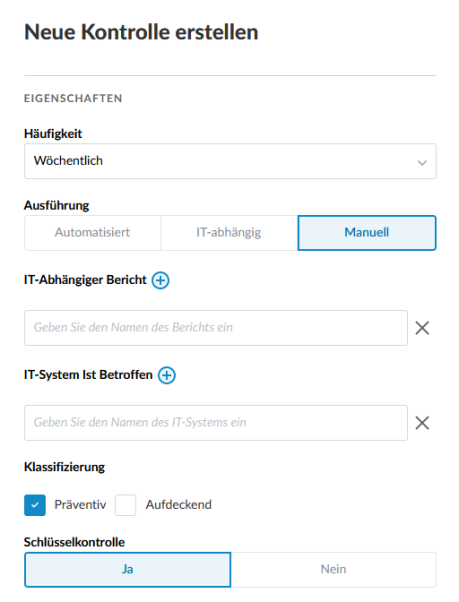Image resolution: width=459 pixels, height=602 pixels.
Task: Focus the report name input field
Action: point(216,328)
